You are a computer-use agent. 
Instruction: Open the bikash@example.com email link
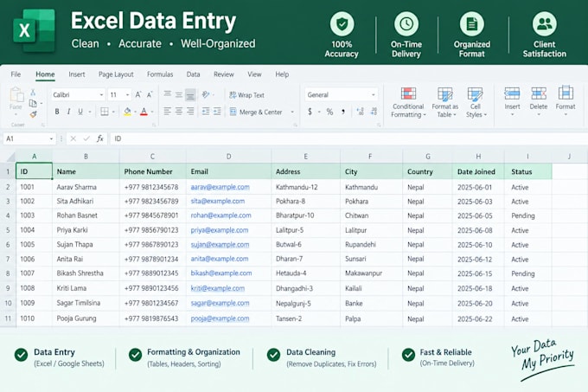coord(221,273)
